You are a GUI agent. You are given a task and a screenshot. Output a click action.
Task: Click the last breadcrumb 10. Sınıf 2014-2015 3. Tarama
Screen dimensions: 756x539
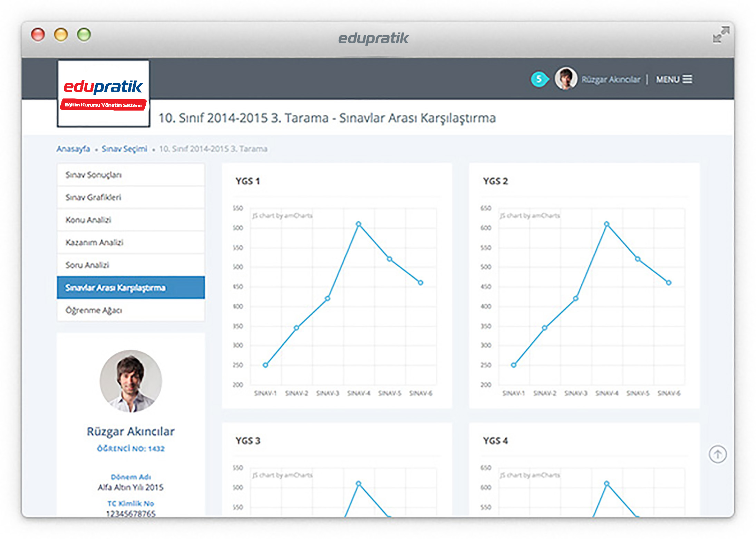pos(213,149)
